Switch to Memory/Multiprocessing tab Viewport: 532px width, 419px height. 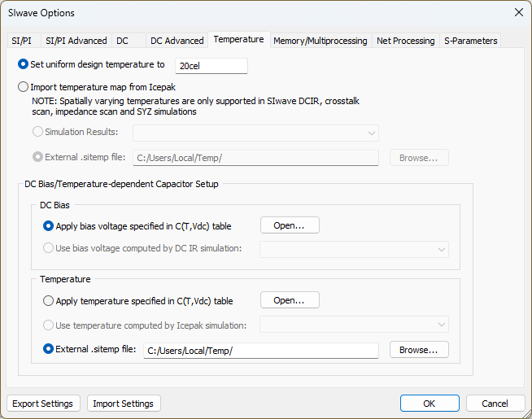[x=320, y=41]
